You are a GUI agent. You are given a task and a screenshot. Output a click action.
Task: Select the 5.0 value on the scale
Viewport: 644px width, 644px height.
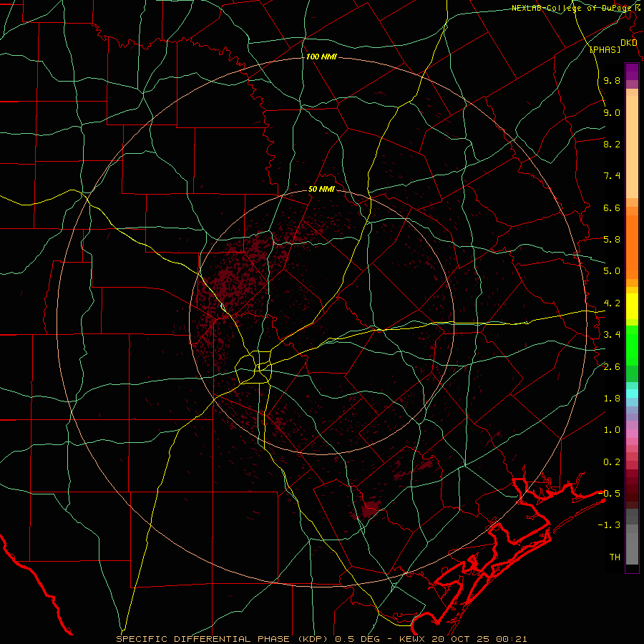point(612,271)
